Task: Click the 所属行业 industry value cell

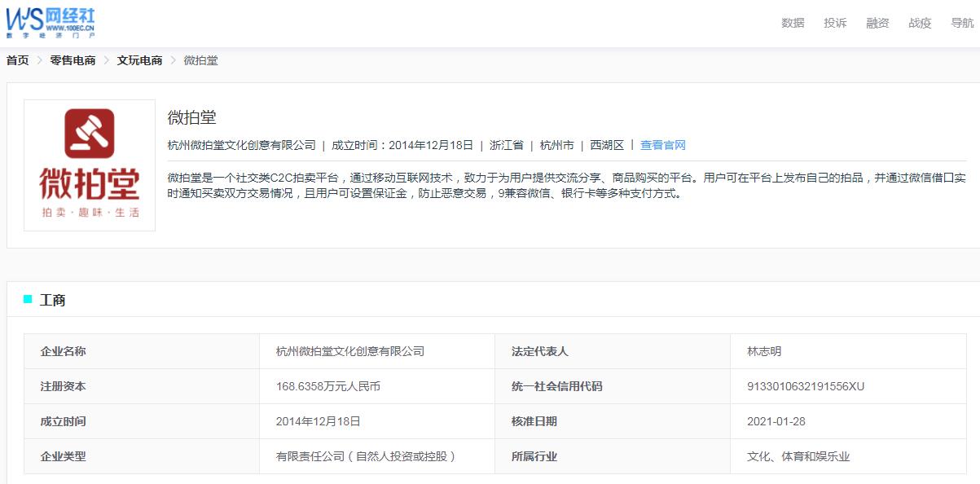Action: click(798, 456)
